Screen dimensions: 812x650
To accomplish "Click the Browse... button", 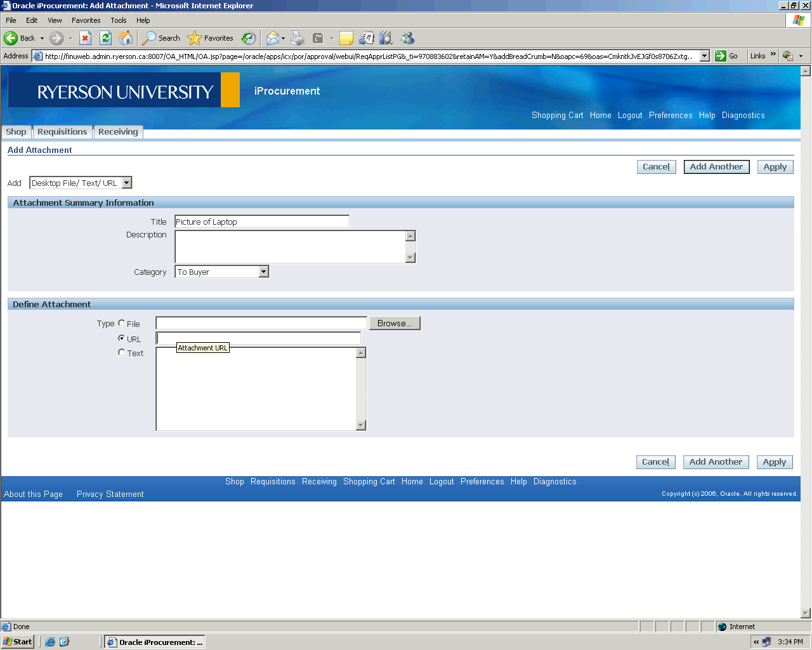I will point(395,323).
